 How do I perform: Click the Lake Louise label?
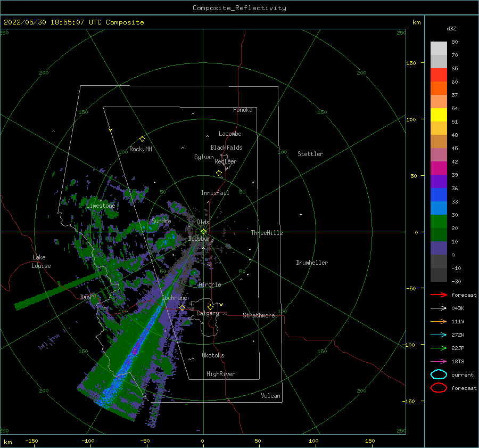(41, 262)
